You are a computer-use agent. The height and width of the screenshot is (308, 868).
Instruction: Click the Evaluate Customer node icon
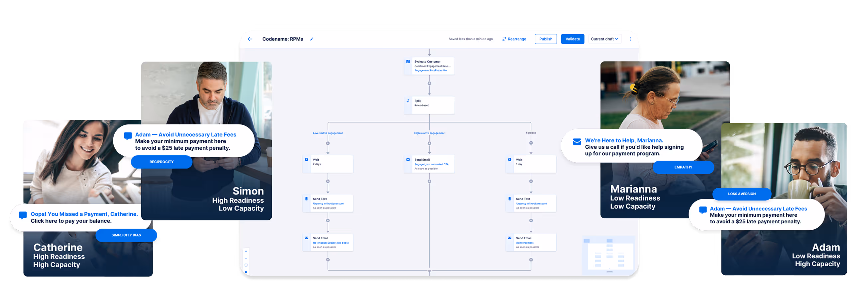click(408, 62)
